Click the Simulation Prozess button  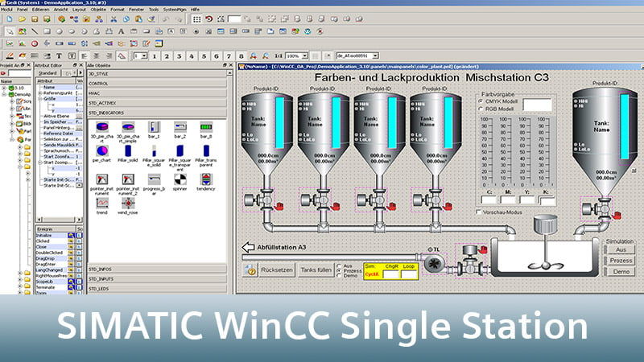pyautogui.click(x=621, y=261)
